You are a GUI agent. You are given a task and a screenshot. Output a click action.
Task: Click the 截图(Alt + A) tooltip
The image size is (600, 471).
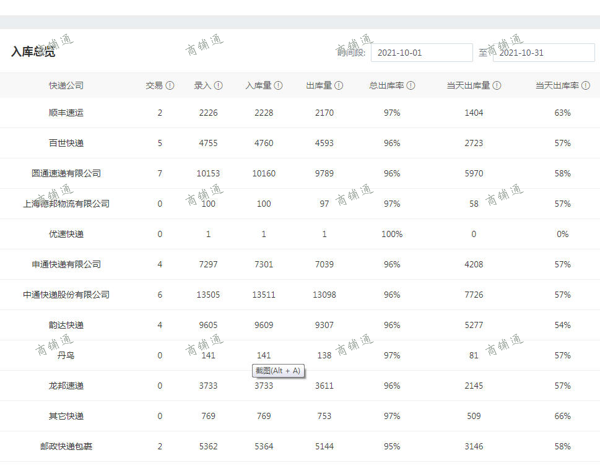279,371
